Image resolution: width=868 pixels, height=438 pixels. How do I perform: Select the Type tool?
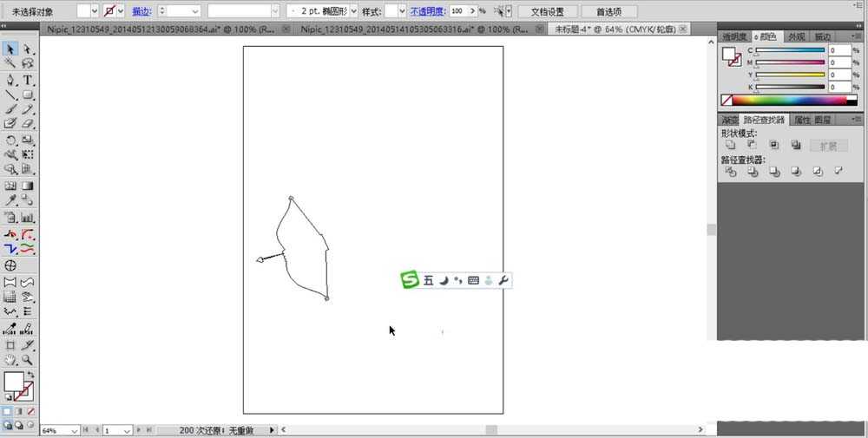28,80
